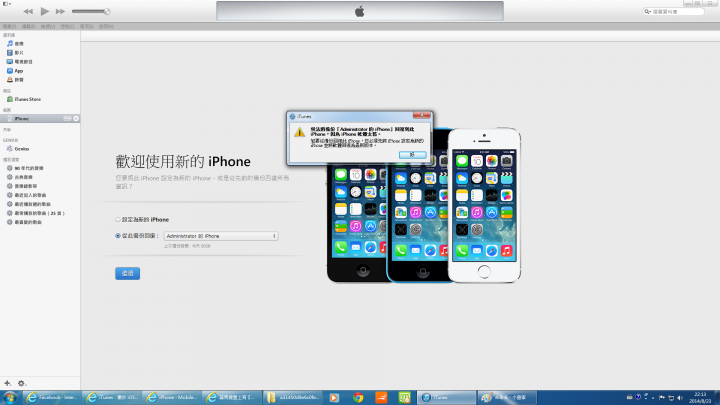Click the battery indicator beside iPhone

tap(68, 118)
